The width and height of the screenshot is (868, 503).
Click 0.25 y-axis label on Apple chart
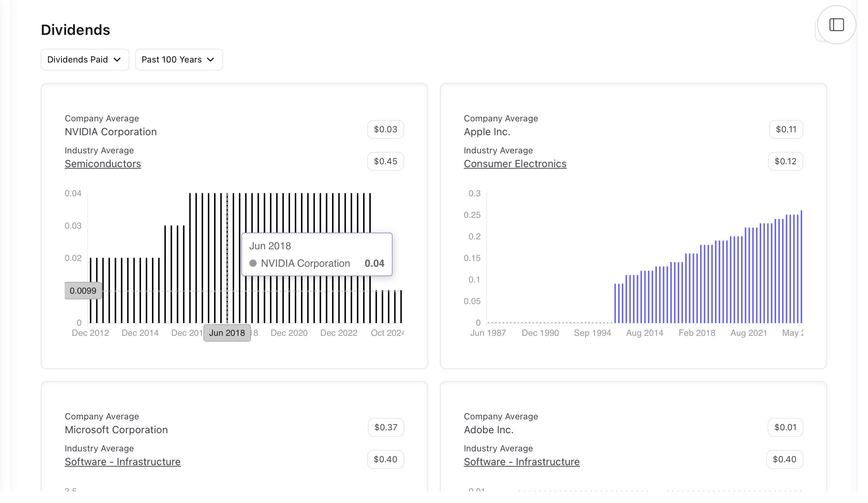472,215
